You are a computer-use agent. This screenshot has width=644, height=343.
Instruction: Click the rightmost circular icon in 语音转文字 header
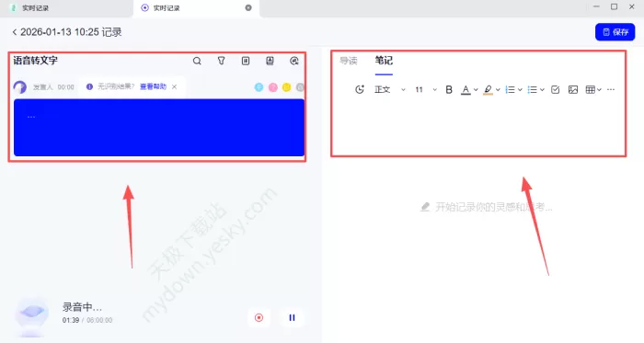coord(294,61)
